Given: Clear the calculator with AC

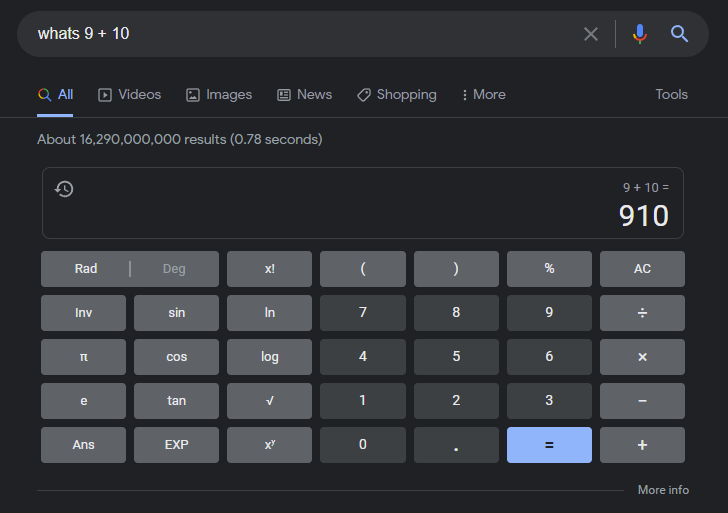Looking at the screenshot, I should [x=642, y=269].
